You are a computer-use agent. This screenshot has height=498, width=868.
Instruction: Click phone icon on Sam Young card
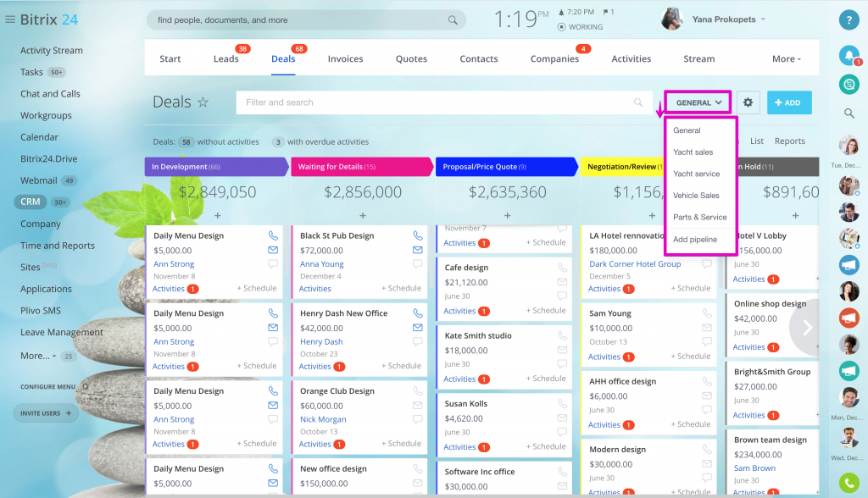point(707,313)
